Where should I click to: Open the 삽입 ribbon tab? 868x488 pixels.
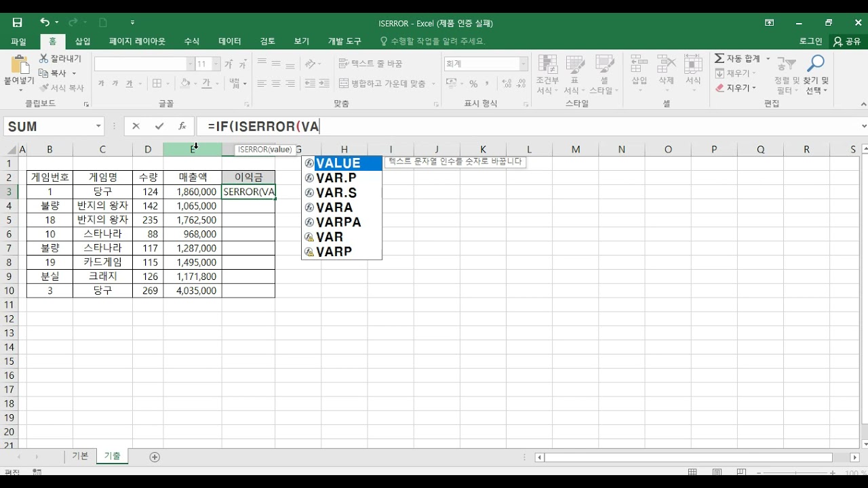(x=83, y=41)
